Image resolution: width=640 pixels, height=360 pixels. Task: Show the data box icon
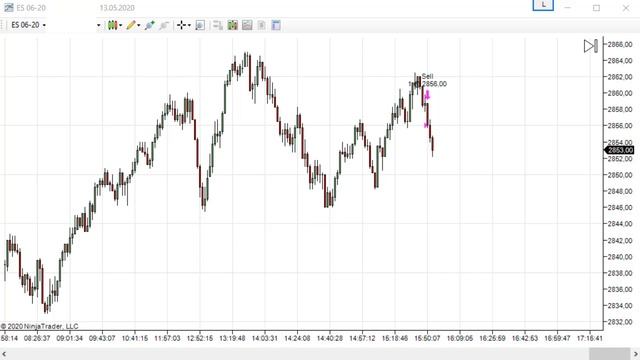(x=200, y=25)
